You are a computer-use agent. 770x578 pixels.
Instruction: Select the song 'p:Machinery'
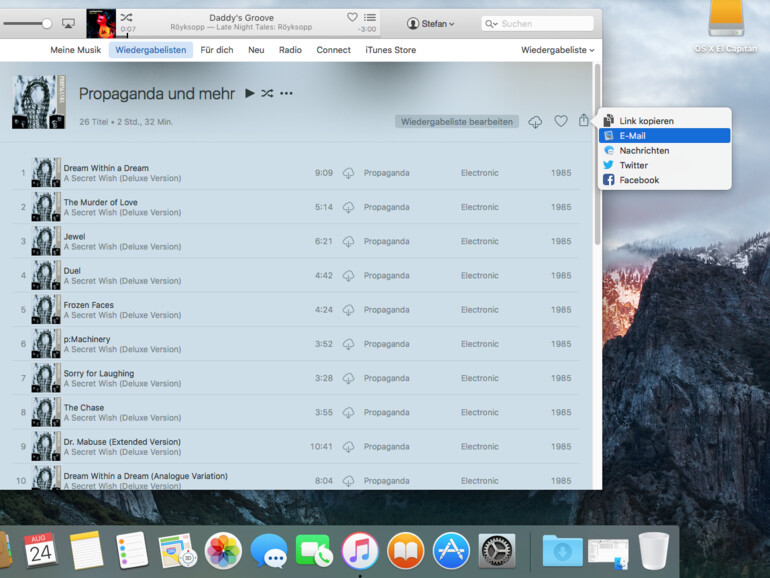pos(87,339)
